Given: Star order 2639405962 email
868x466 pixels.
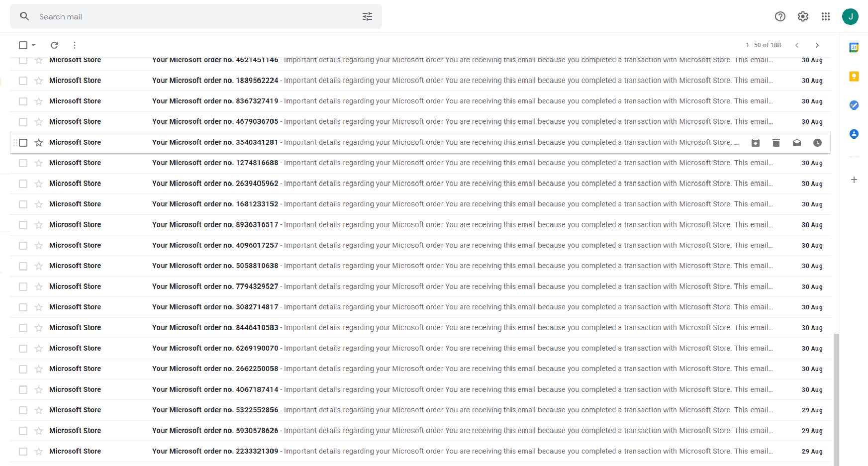Looking at the screenshot, I should 39,184.
